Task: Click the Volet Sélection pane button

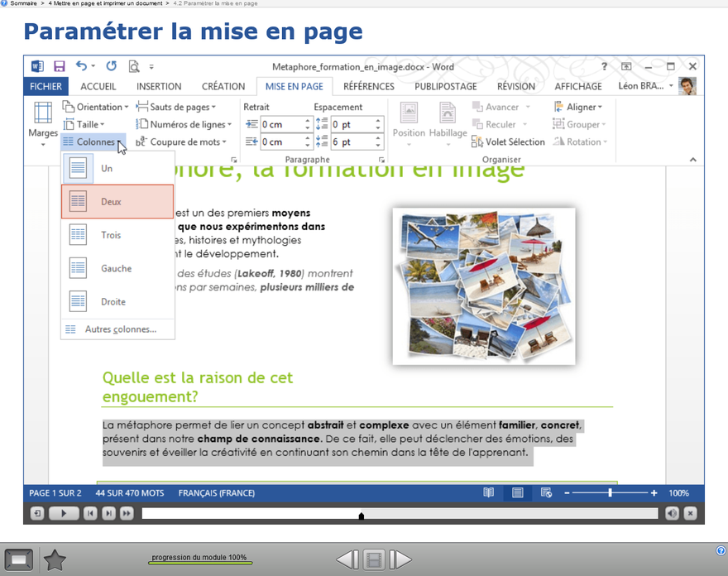Action: coord(508,142)
